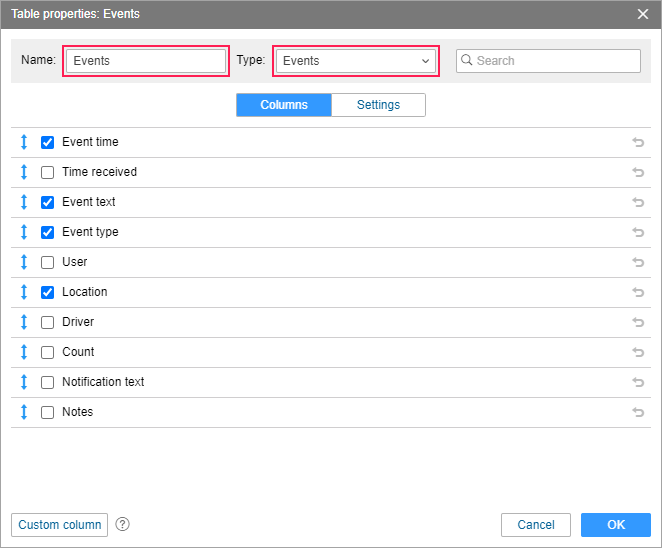Click the reset arrow for Location row
The width and height of the screenshot is (662, 548).
[638, 292]
